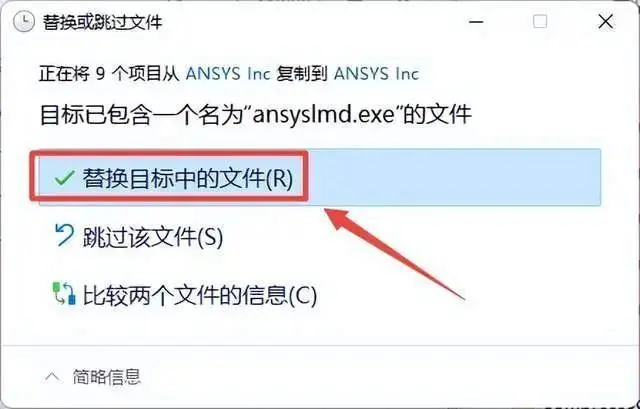Image resolution: width=640 pixels, height=409 pixels.
Task: Click the ansyslmd.exe conflict message text
Action: (256, 115)
